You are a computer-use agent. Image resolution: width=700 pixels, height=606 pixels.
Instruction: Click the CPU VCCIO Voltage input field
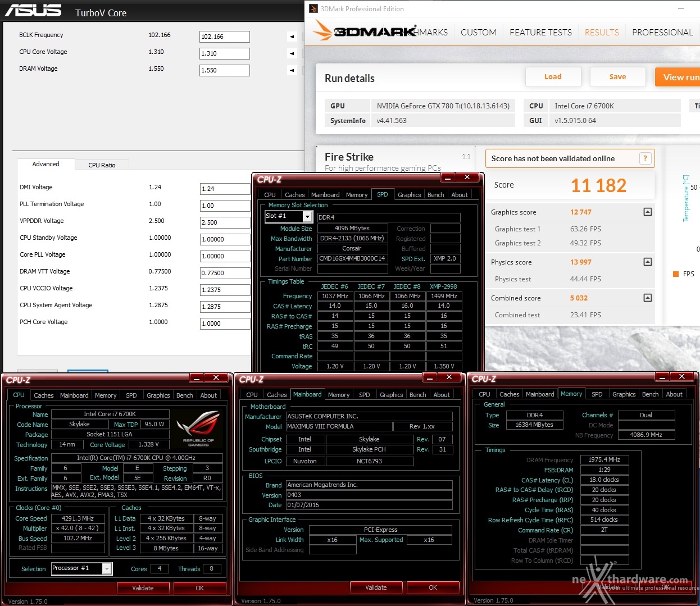[225, 290]
